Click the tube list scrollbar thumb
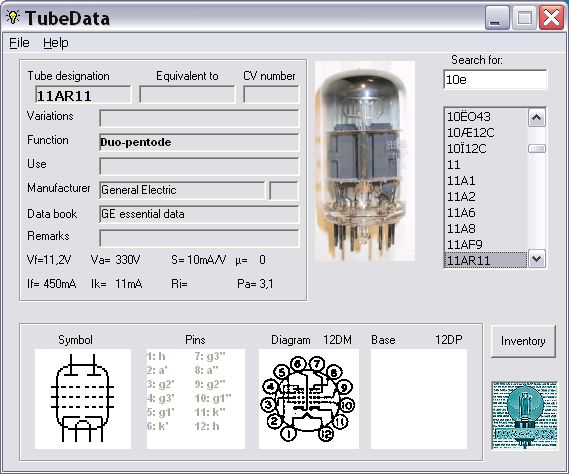The height and width of the screenshot is (474, 569). (537, 148)
